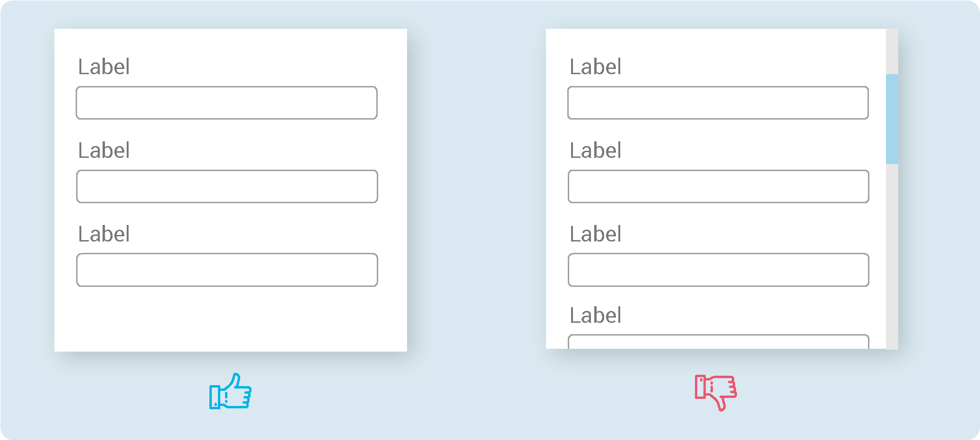Click the cut-off fourth input in scrollable form
980x440 pixels.
pyautogui.click(x=718, y=342)
